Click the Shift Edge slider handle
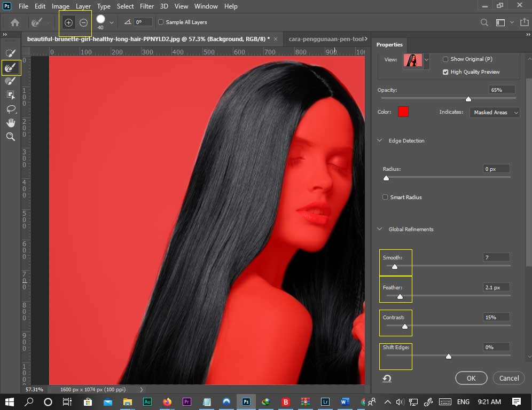Viewport: 532px width, 410px height. [x=449, y=356]
